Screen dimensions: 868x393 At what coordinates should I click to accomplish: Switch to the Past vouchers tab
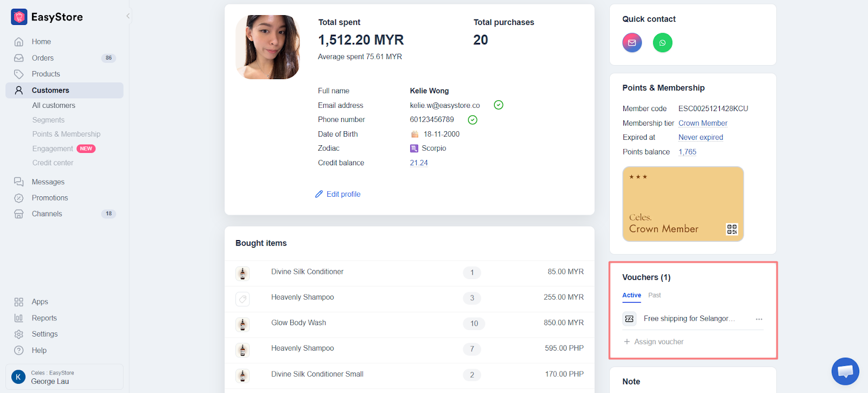pyautogui.click(x=654, y=295)
